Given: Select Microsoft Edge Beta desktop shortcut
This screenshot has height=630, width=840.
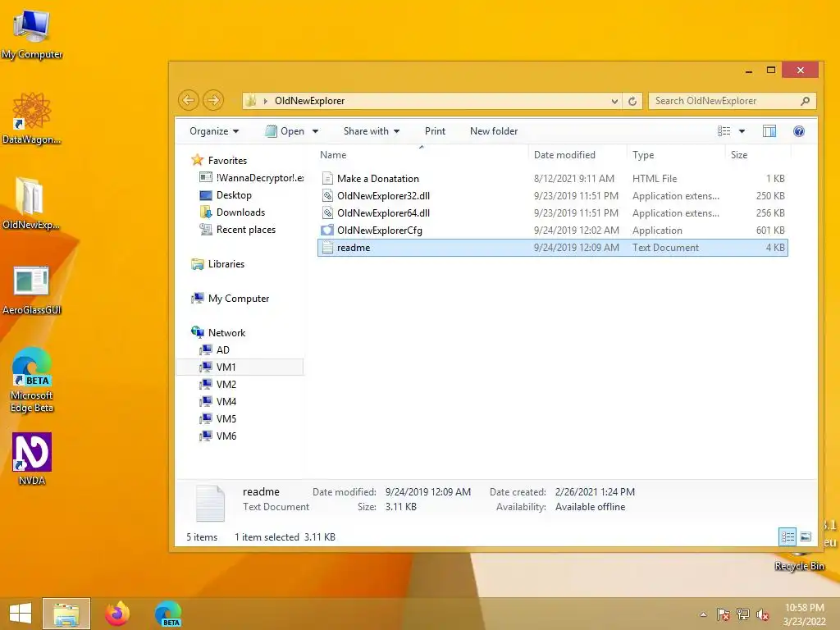Looking at the screenshot, I should pos(32,380).
